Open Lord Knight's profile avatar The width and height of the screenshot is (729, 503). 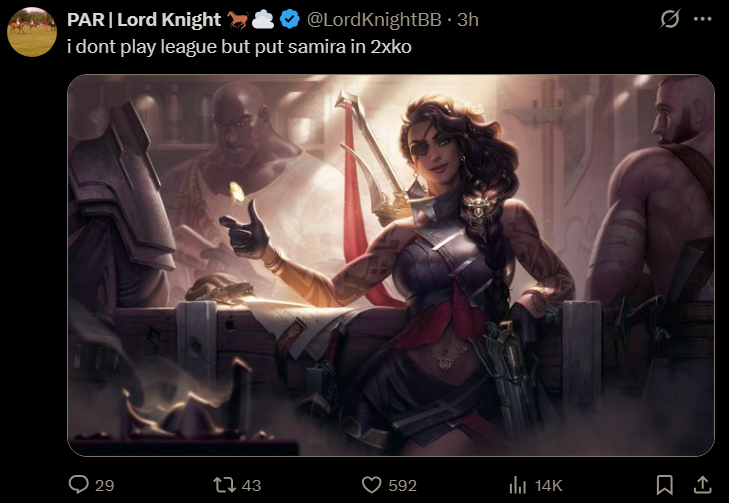pos(32,32)
